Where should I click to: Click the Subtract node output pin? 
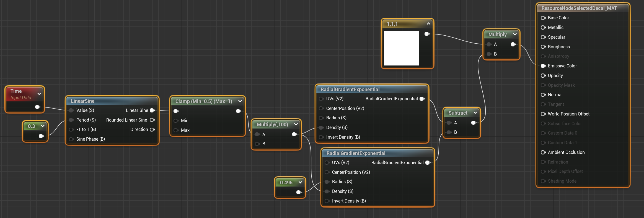474,123
